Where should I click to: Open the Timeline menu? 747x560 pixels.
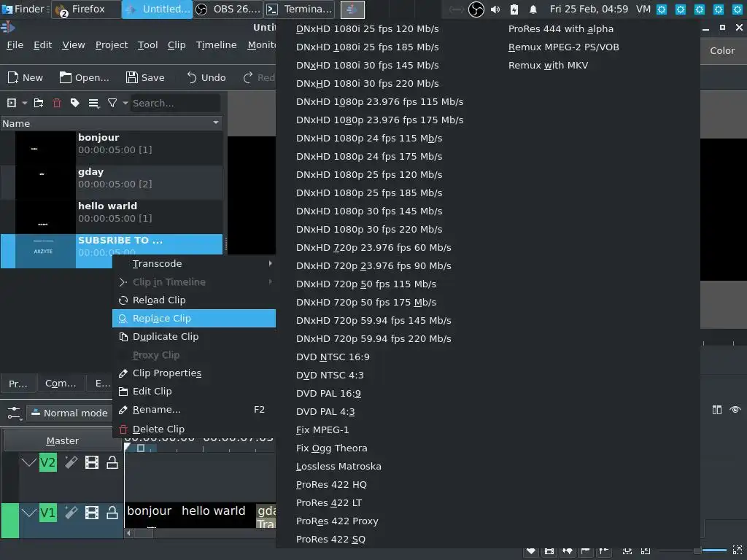216,44
